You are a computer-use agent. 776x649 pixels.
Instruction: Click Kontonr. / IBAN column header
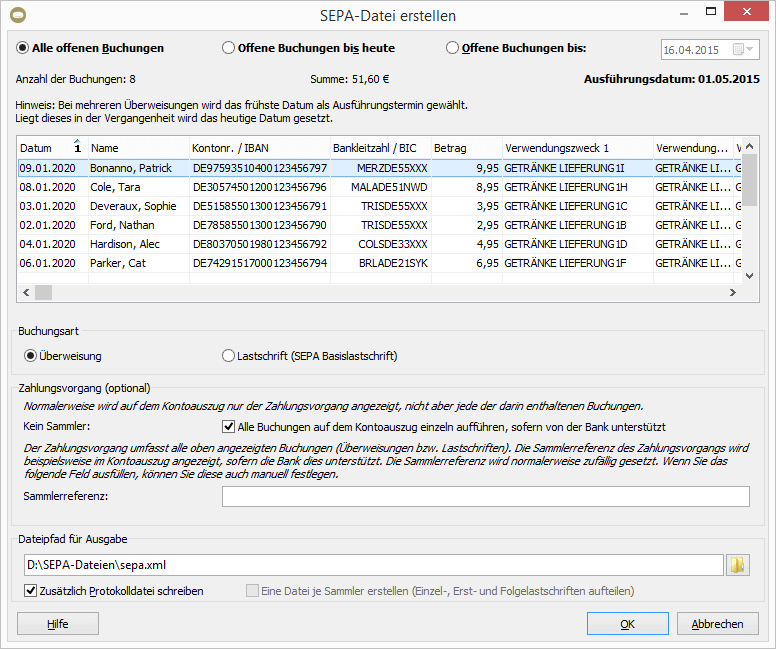(260, 148)
